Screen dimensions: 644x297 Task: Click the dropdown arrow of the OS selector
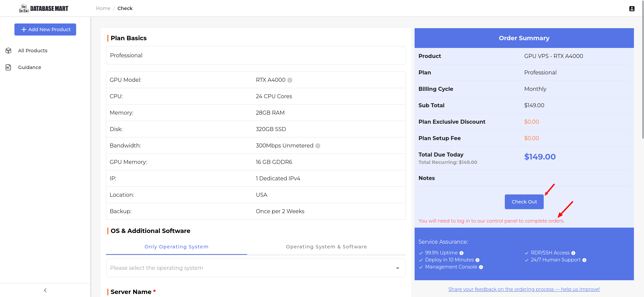pyautogui.click(x=397, y=268)
